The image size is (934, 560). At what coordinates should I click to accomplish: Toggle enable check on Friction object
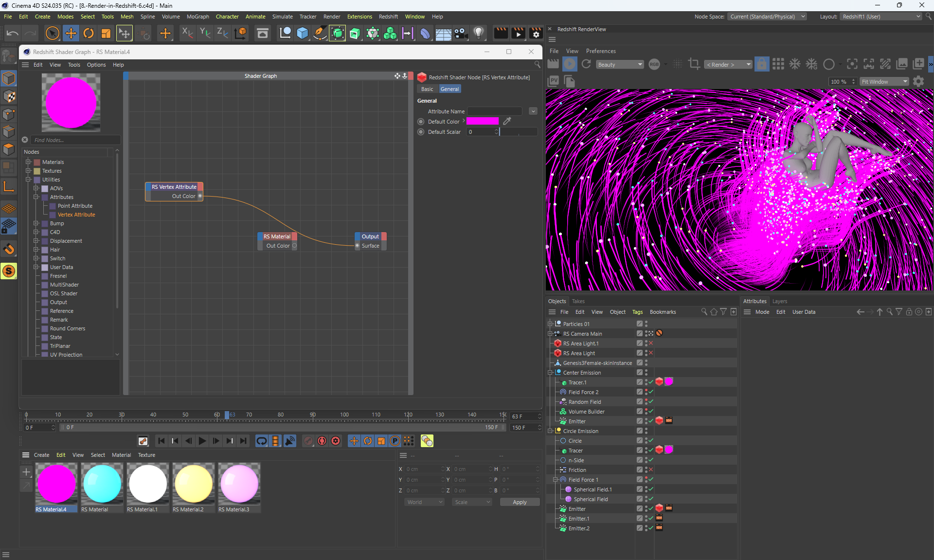point(651,470)
